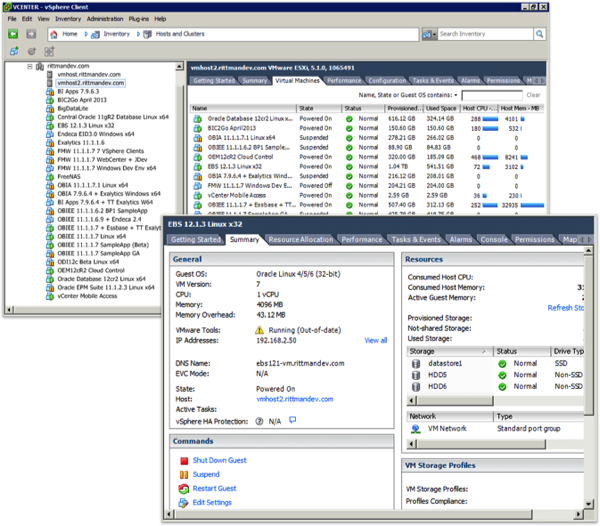The height and width of the screenshot is (526, 600).
Task: Select BigDataLite in the inventory tree
Action: [72, 109]
